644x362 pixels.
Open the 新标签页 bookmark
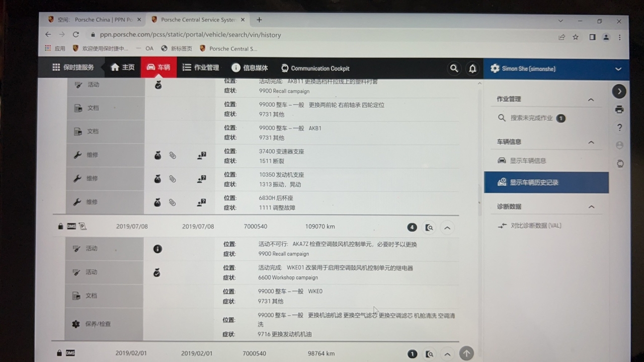coord(177,48)
